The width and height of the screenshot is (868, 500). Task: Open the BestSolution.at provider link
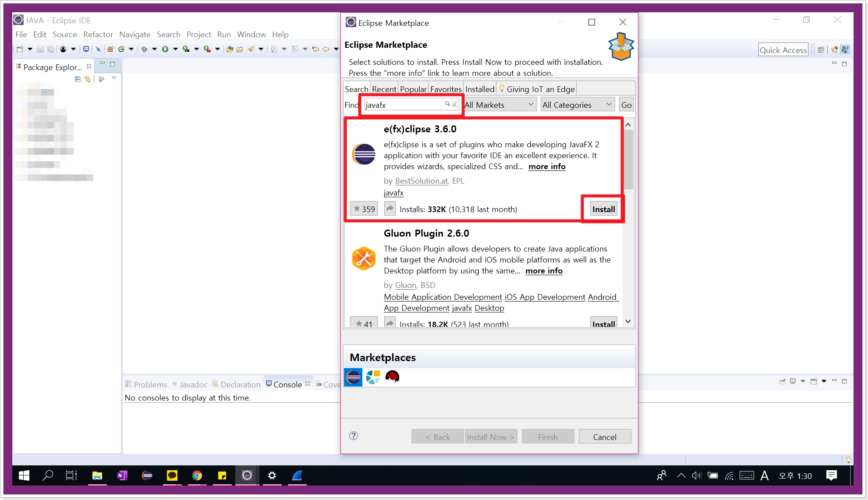point(422,181)
